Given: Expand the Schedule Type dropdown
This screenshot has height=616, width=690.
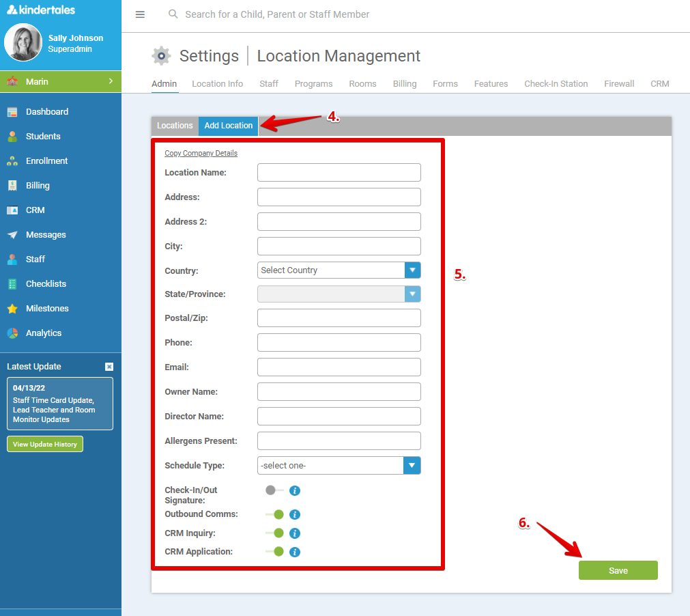Looking at the screenshot, I should click(412, 466).
